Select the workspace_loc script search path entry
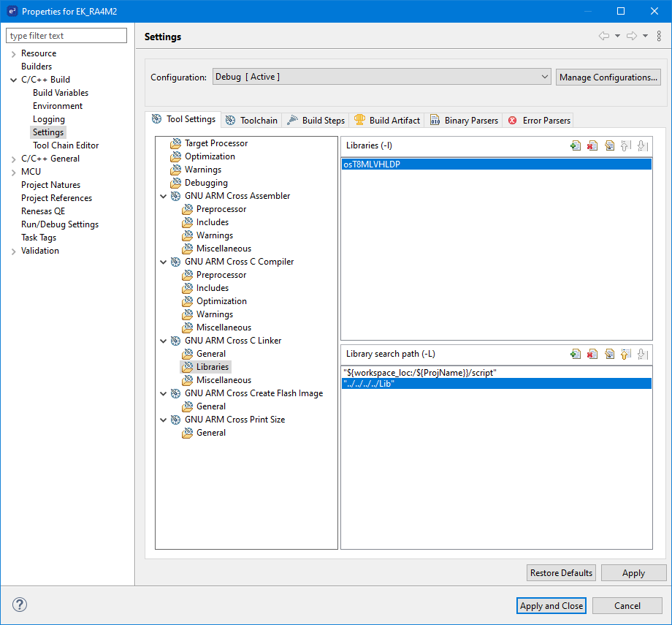672x625 pixels. coord(420,373)
